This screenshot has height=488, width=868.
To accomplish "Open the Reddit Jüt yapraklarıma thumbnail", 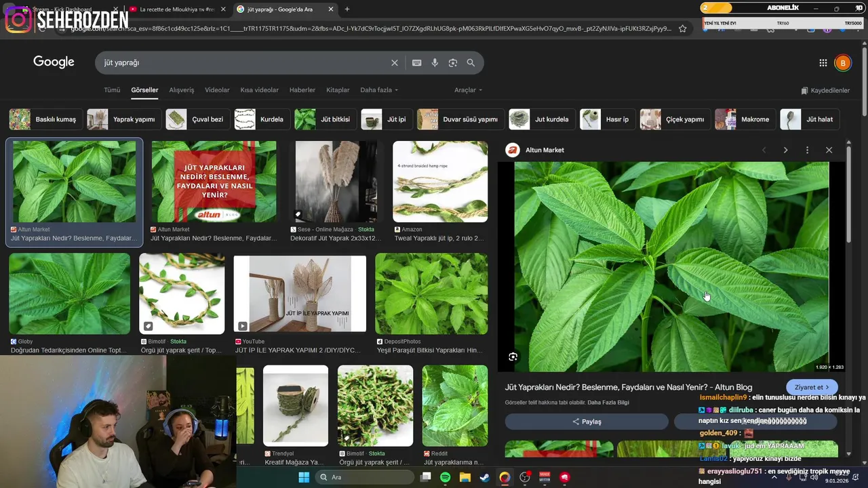I will 455,406.
